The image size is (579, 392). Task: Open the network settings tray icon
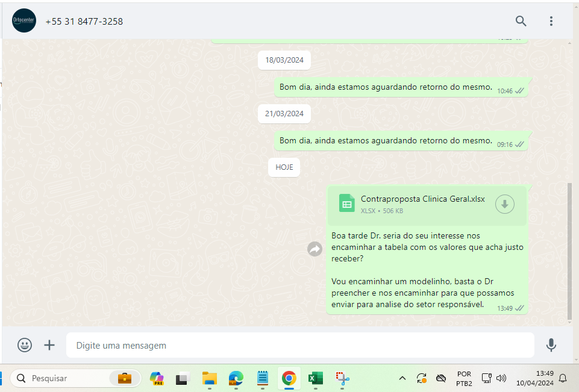point(487,378)
